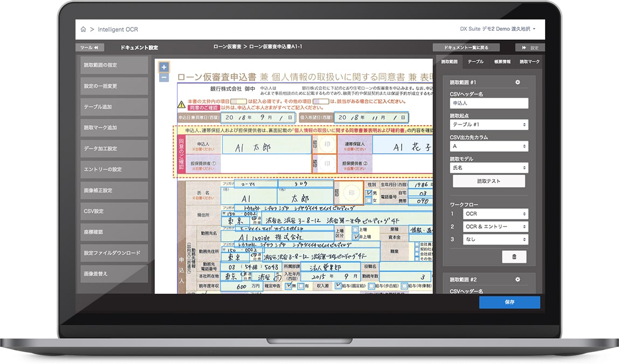Image resolution: width=619 pixels, height=364 pixels.
Task: Open CSV設定 from the tools
Action: [114, 211]
